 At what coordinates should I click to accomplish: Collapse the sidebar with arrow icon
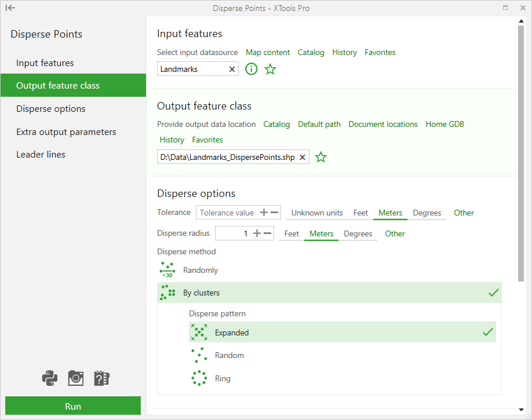10,8
